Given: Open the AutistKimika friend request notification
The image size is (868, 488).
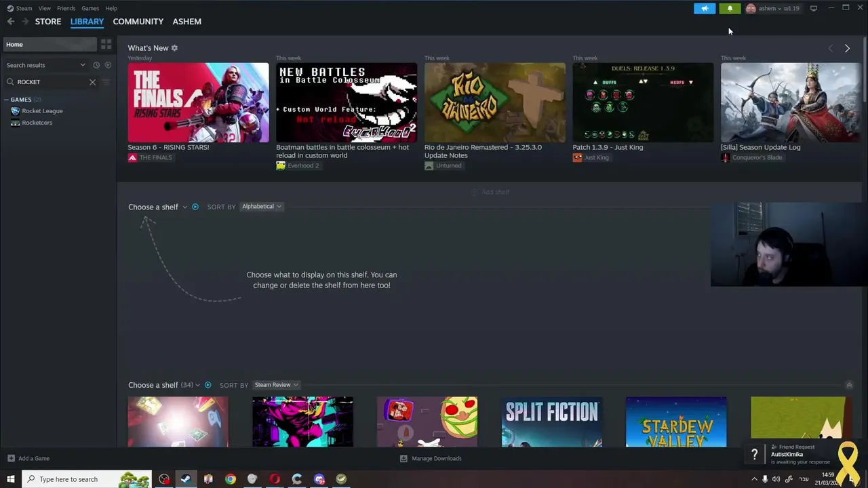Looking at the screenshot, I should (x=800, y=455).
